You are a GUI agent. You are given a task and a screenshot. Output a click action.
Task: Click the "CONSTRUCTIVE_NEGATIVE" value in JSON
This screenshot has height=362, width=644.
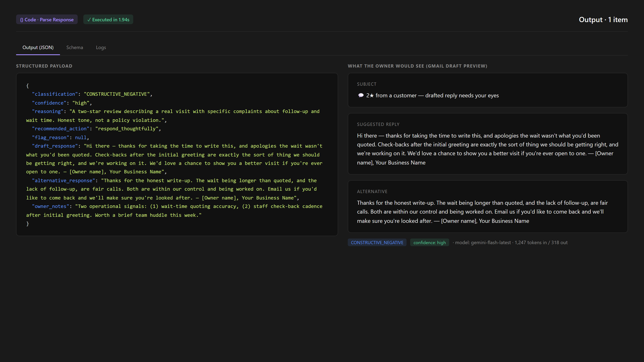point(117,94)
